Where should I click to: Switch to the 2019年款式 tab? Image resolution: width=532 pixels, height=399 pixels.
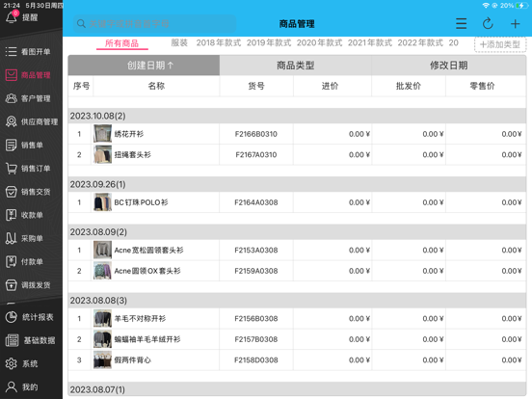click(x=269, y=42)
